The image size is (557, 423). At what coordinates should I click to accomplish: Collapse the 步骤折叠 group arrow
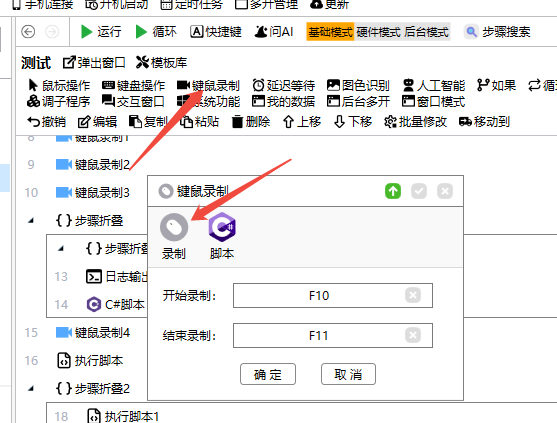(31, 221)
